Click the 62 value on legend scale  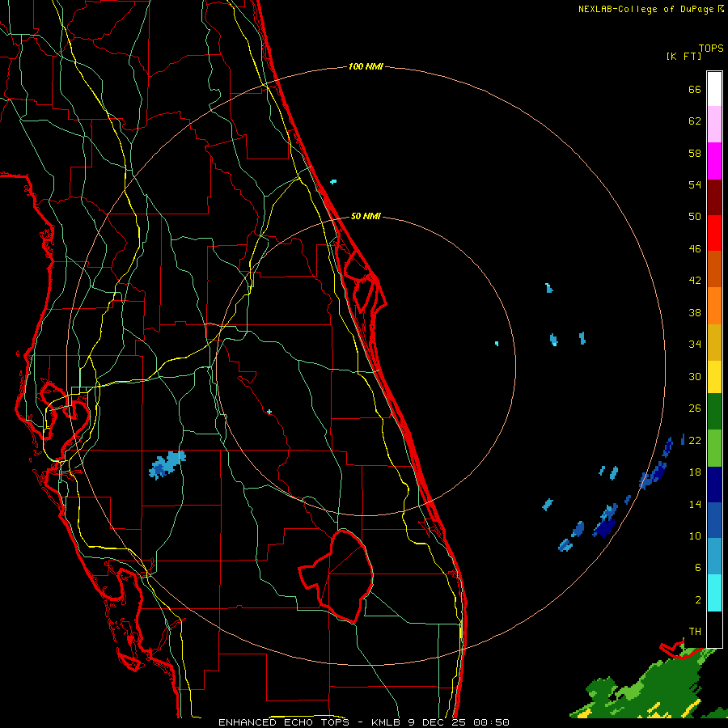click(x=695, y=121)
